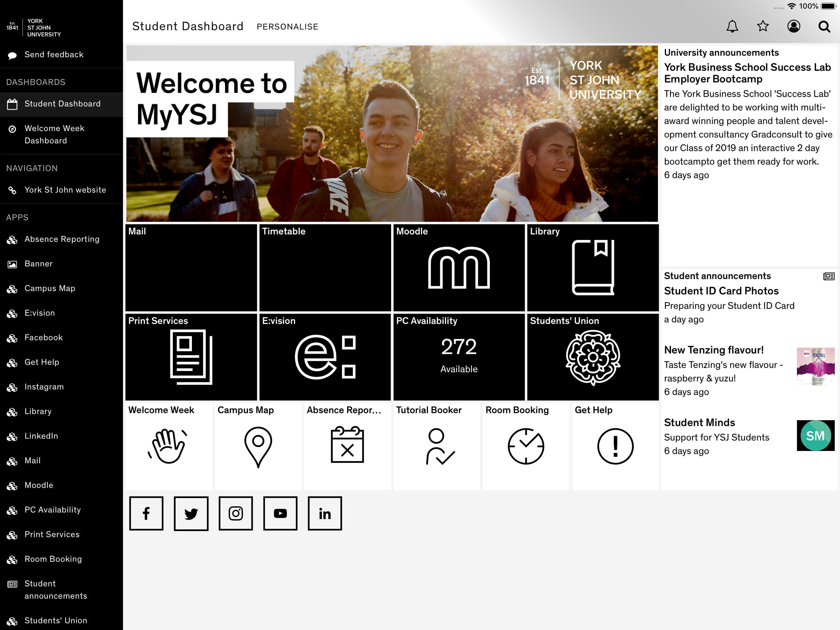Click the search magnifier icon

824,26
